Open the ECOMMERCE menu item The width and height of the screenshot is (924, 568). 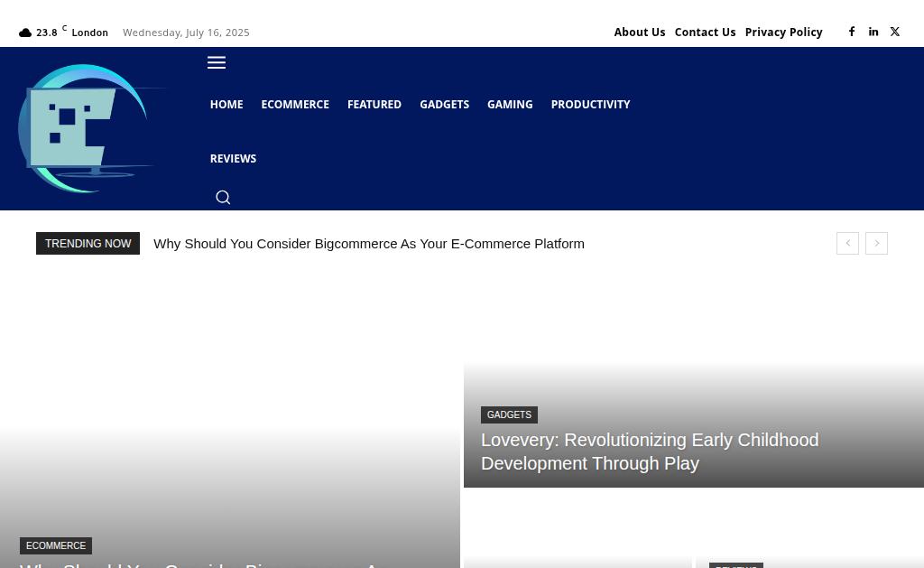(x=295, y=105)
